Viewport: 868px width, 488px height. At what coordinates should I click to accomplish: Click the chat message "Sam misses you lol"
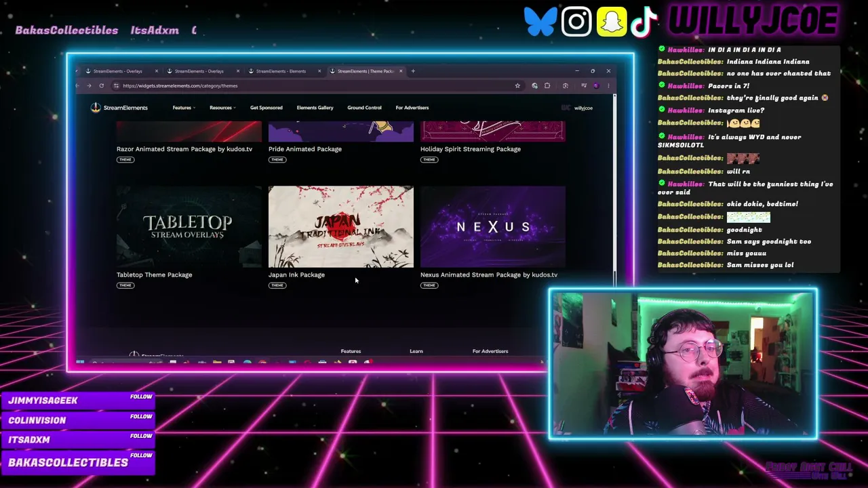coord(760,265)
